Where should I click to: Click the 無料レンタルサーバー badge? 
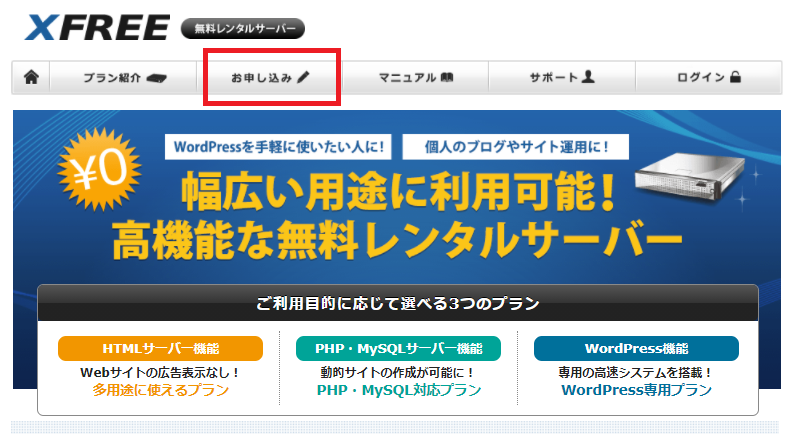(x=243, y=28)
